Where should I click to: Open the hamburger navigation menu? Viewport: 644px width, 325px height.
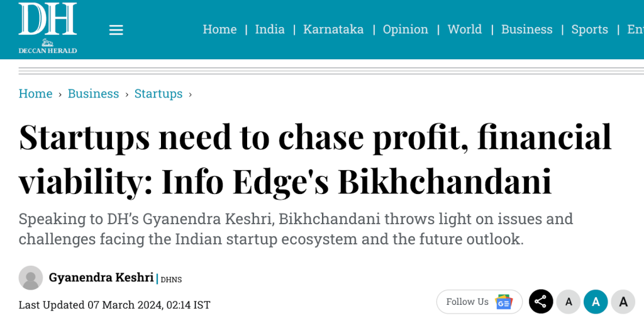tap(116, 30)
